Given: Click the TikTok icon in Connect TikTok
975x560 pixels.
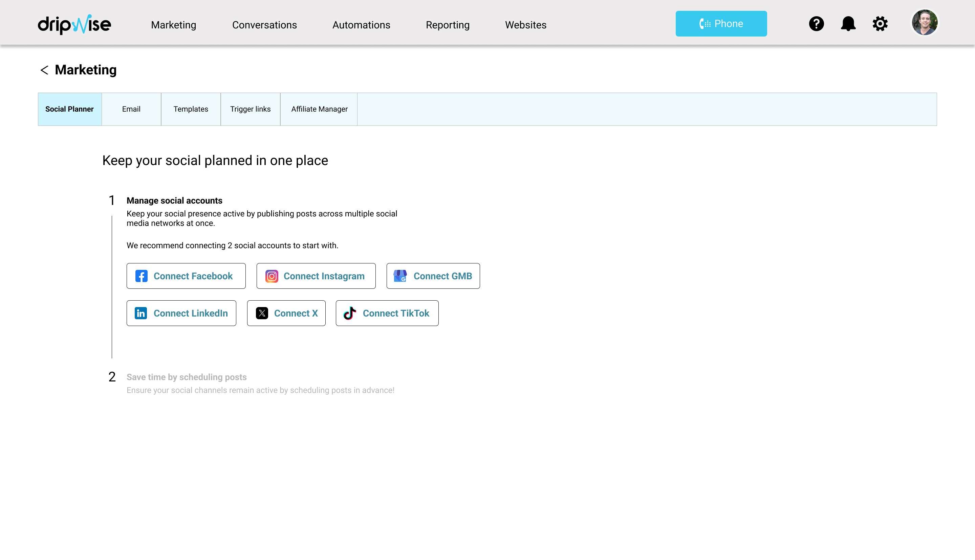Looking at the screenshot, I should coord(350,313).
